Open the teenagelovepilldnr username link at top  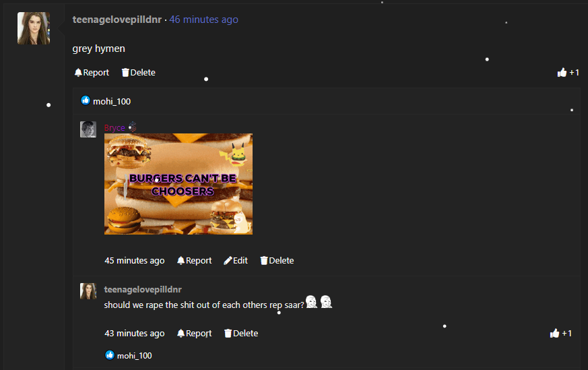(117, 20)
